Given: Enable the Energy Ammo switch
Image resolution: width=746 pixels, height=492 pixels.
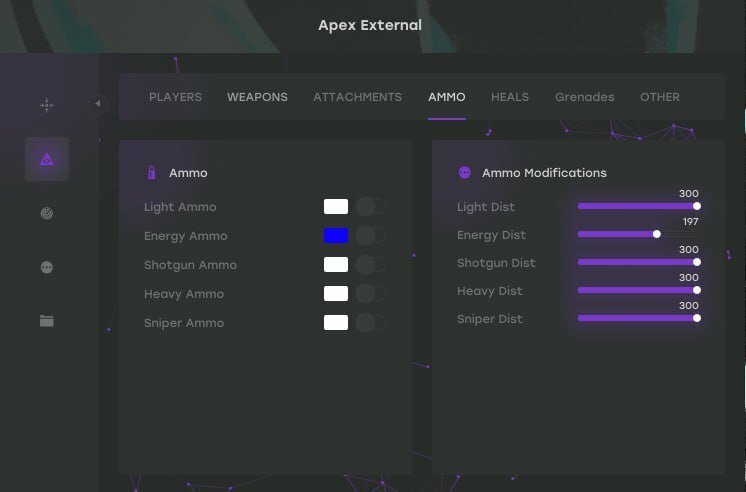Looking at the screenshot, I should pyautogui.click(x=371, y=236).
